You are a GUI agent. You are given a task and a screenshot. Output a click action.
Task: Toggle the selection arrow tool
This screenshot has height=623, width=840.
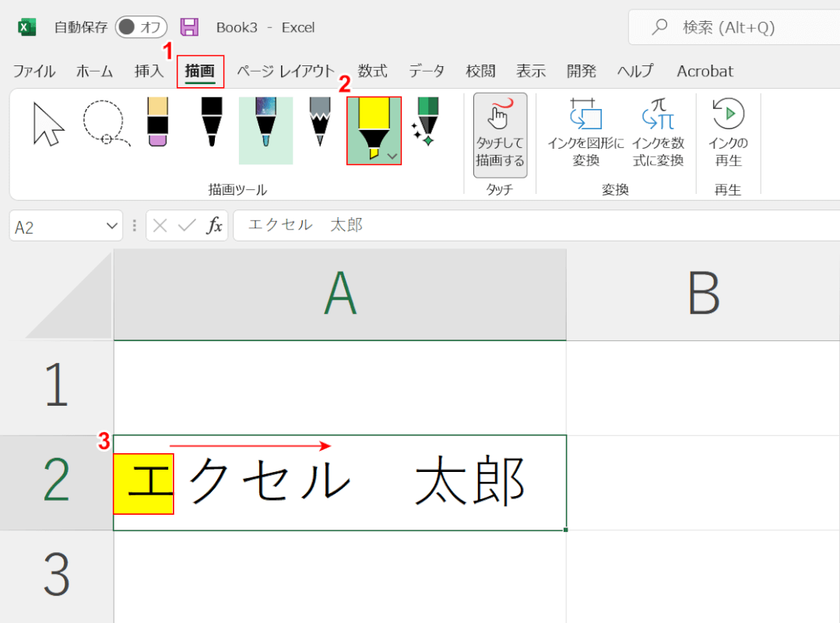(47, 125)
